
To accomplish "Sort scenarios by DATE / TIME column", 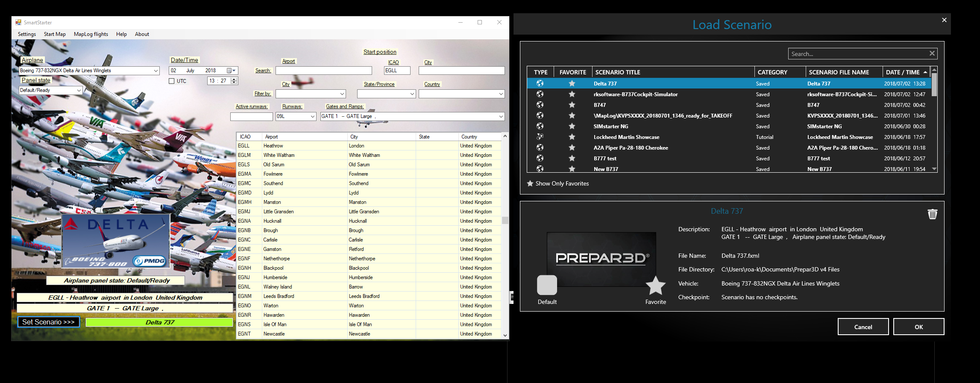I will click(x=906, y=72).
